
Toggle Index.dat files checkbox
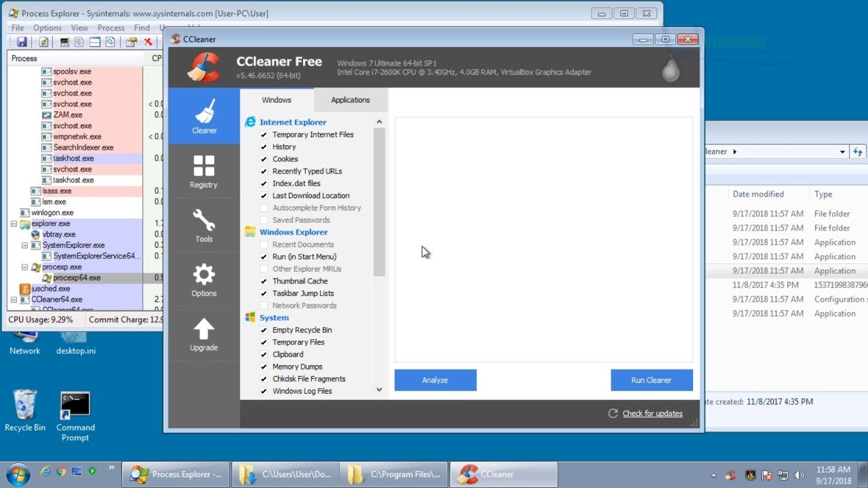pyautogui.click(x=264, y=184)
